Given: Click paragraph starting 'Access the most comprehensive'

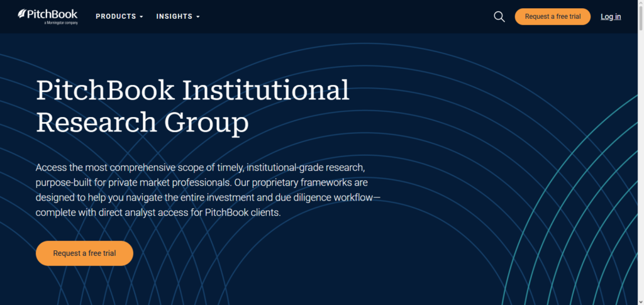Looking at the screenshot, I should click(208, 190).
